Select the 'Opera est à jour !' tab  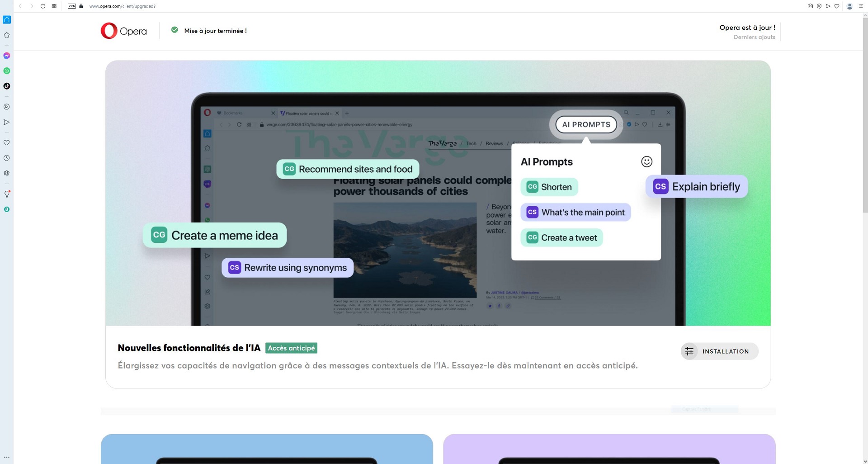(747, 28)
